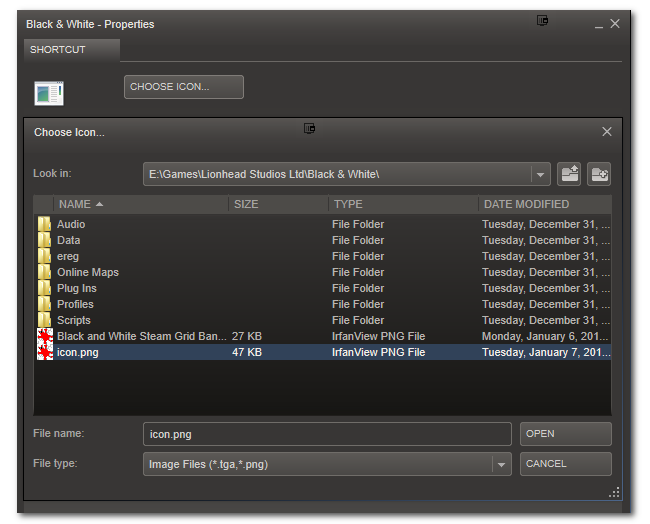The width and height of the screenshot is (650, 524).
Task: Click the ereg folder icon
Action: tap(44, 256)
